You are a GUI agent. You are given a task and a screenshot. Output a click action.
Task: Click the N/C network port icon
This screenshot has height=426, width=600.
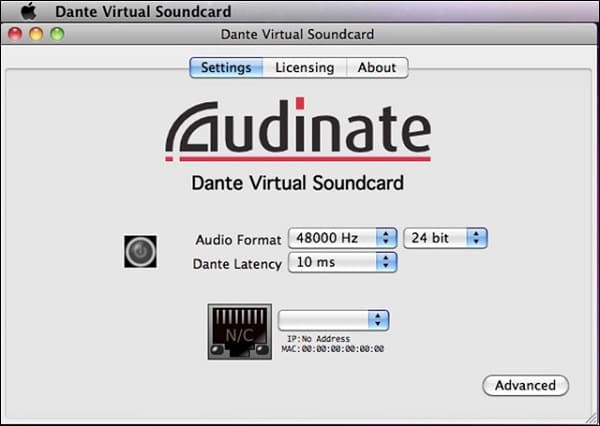pos(240,332)
